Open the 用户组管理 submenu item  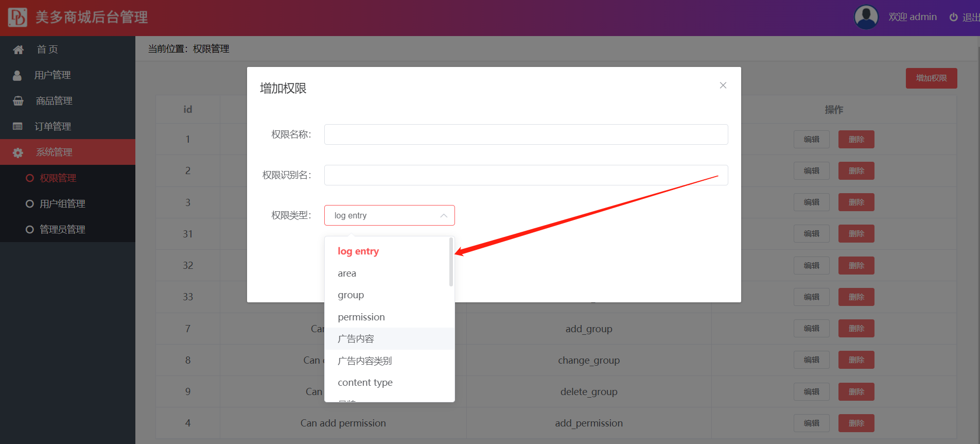67,203
